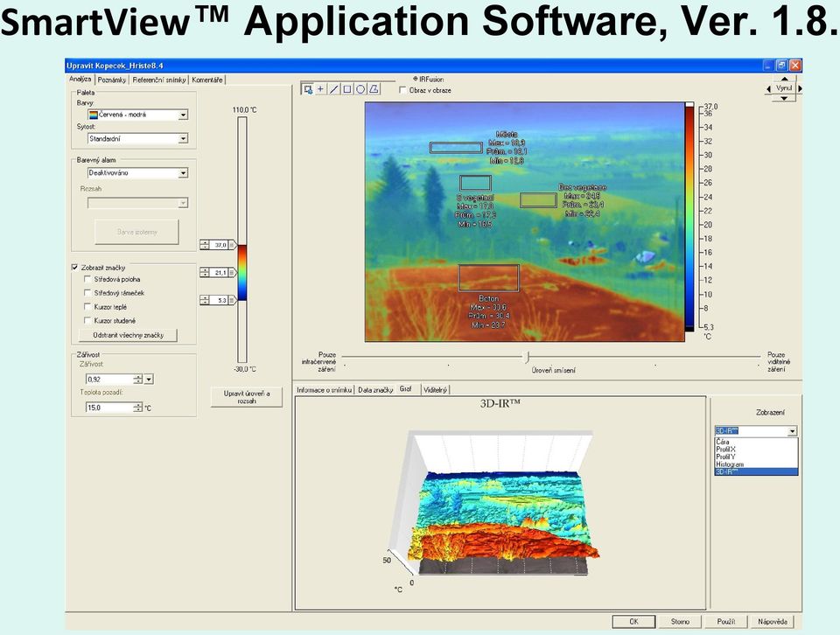Enable the Středová poloha checkbox
Viewport: 840px width, 635px height.
click(x=87, y=279)
